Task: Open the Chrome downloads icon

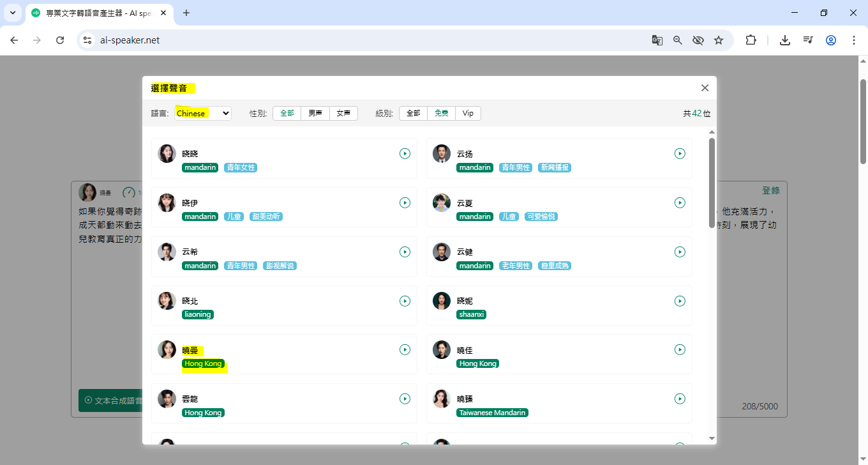Action: pyautogui.click(x=785, y=40)
